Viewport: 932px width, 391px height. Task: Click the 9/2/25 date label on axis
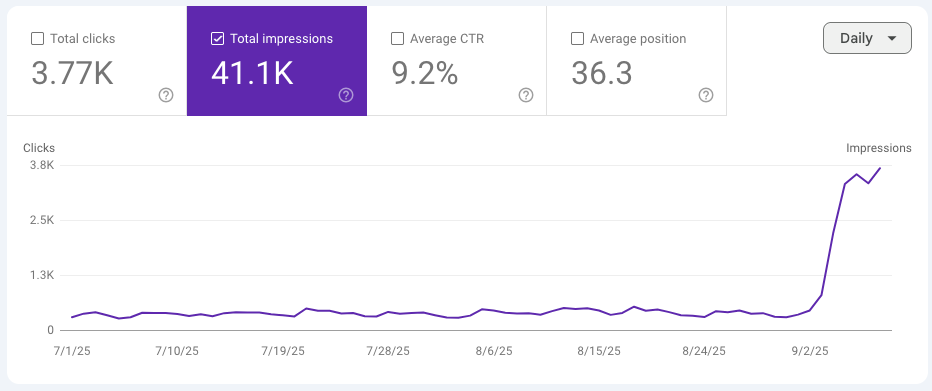pyautogui.click(x=811, y=351)
